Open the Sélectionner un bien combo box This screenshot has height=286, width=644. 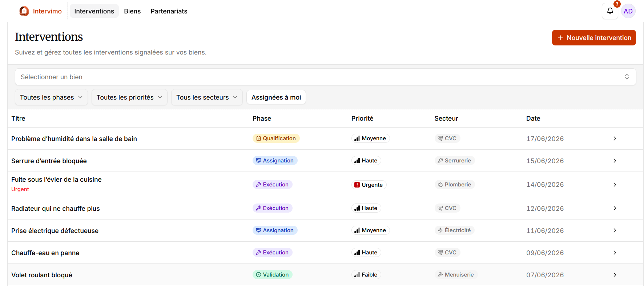point(325,77)
